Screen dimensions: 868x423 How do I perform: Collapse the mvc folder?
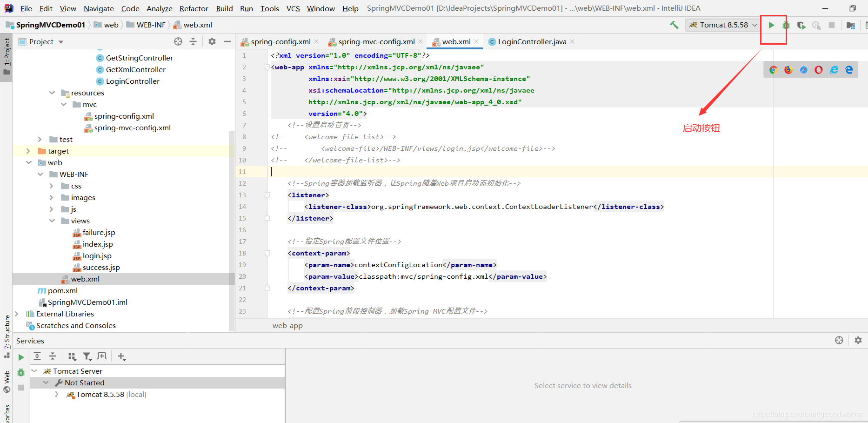pos(64,104)
